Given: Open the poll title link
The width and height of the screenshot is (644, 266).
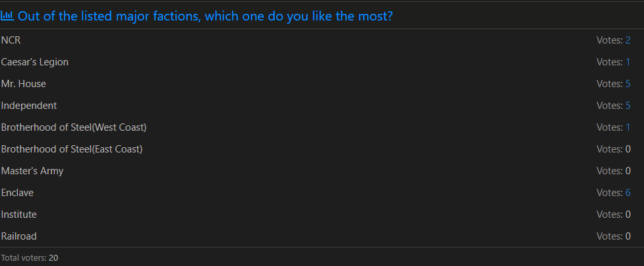Looking at the screenshot, I should point(206,17).
